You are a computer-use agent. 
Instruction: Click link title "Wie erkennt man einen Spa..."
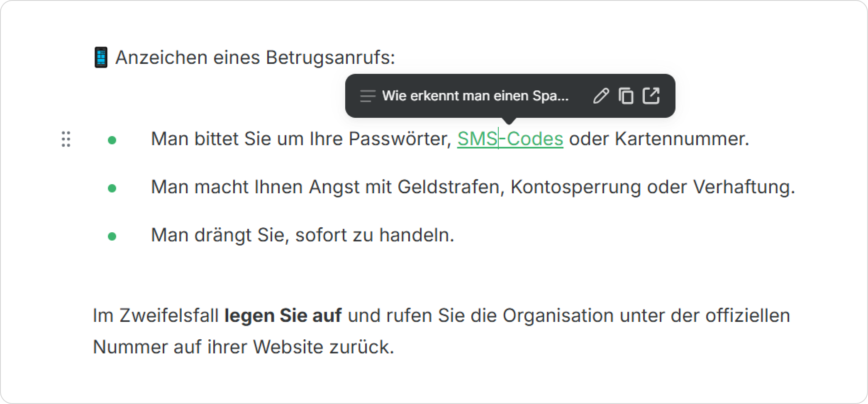(x=475, y=96)
